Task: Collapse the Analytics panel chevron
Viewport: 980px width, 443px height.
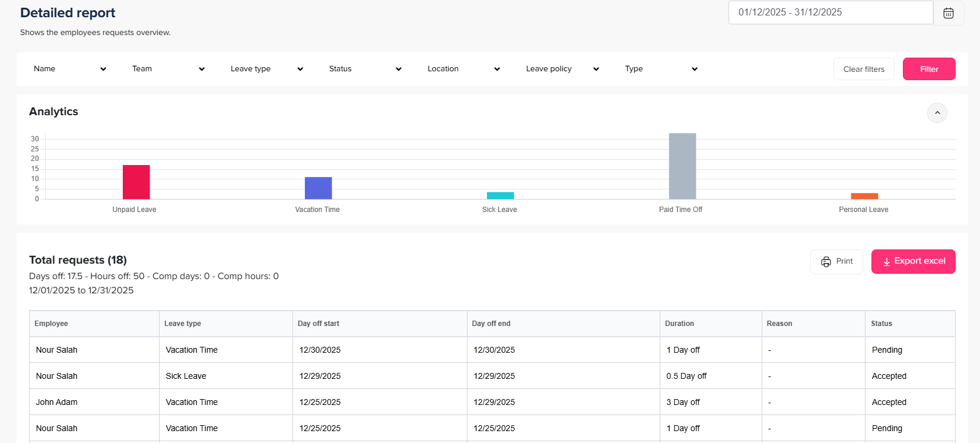Action: point(937,113)
